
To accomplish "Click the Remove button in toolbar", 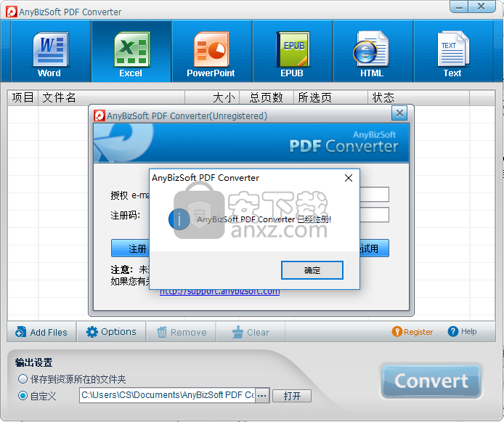I will (182, 332).
